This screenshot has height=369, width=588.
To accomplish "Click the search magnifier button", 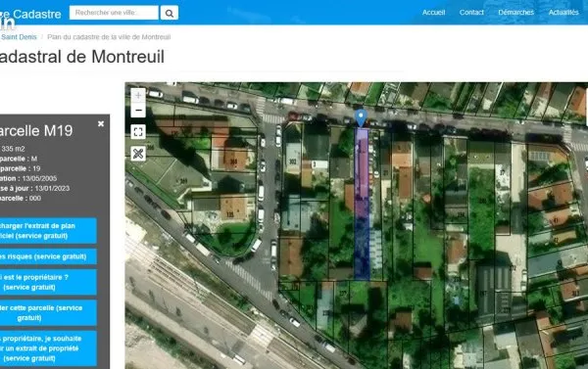I will [x=170, y=13].
